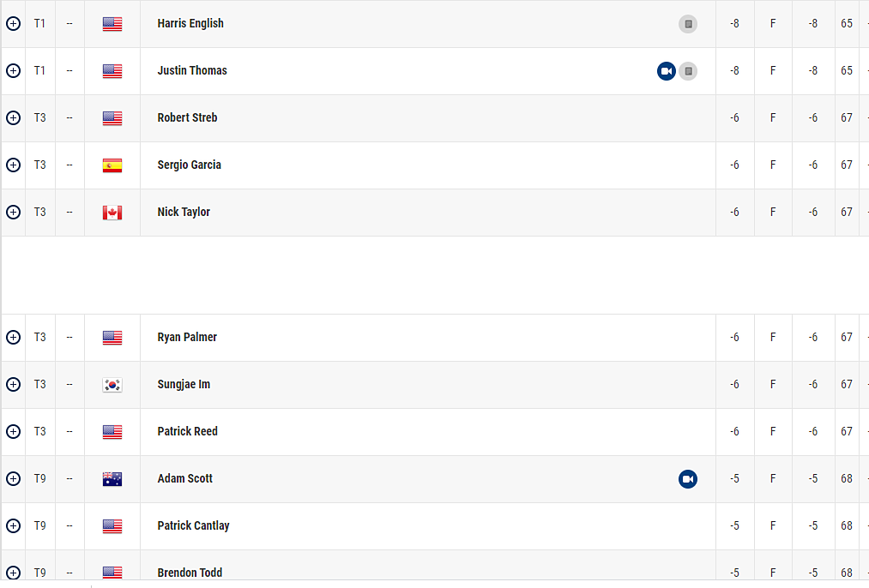Viewport: 869px width, 588px height.
Task: Open Justin Thomas video highlights icon
Action: click(x=667, y=71)
